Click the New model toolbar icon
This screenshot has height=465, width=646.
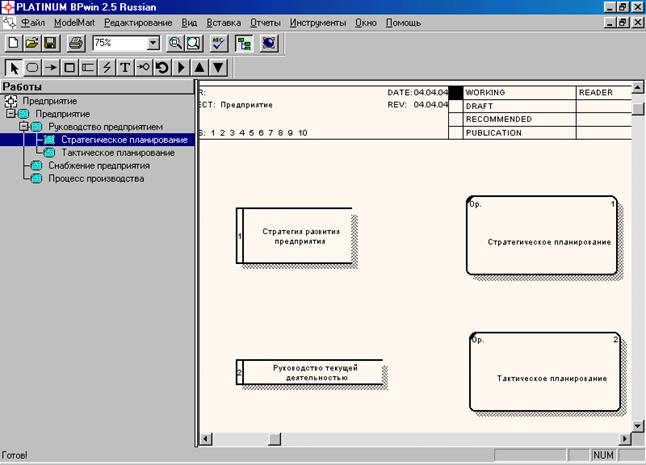pos(13,43)
